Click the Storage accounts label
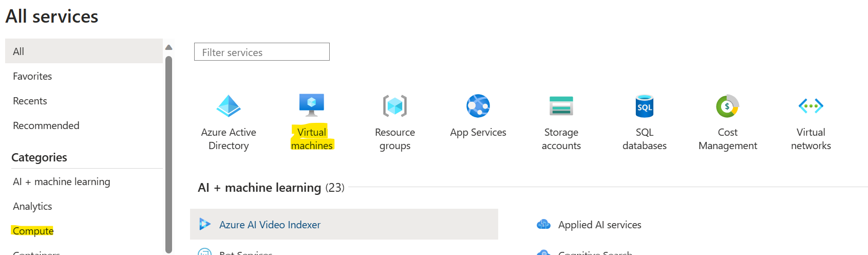 pyautogui.click(x=561, y=139)
